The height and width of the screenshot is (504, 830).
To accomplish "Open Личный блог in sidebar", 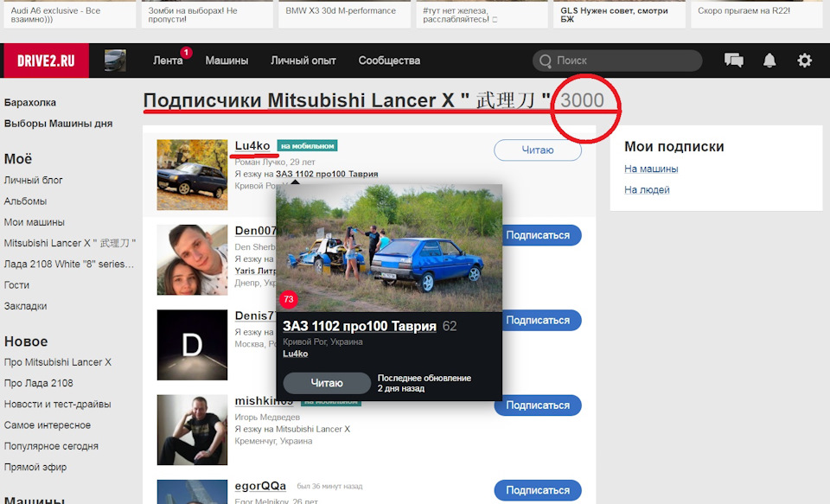I will point(34,180).
